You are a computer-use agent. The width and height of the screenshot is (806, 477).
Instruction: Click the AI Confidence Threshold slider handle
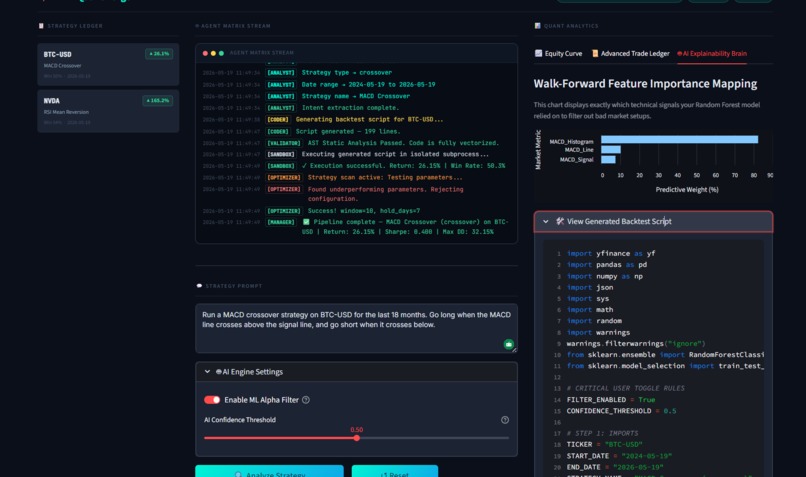356,438
